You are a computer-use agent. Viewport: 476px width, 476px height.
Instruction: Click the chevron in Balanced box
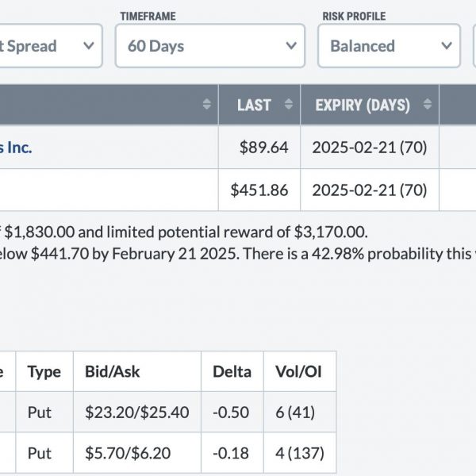pyautogui.click(x=447, y=46)
